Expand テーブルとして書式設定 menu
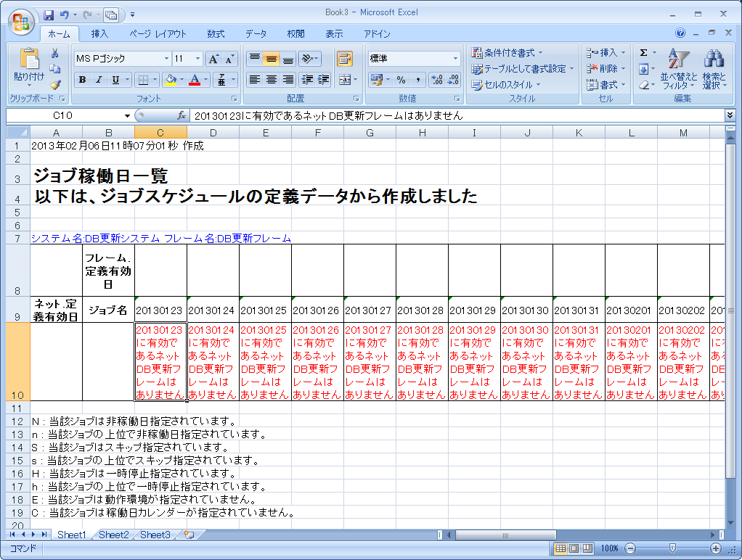Viewport: 742px width, 560px height. click(523, 69)
